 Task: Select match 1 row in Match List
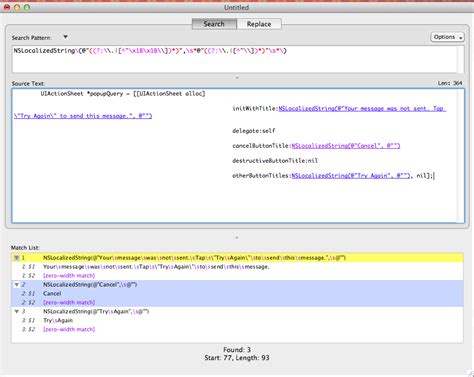[x=237, y=258]
